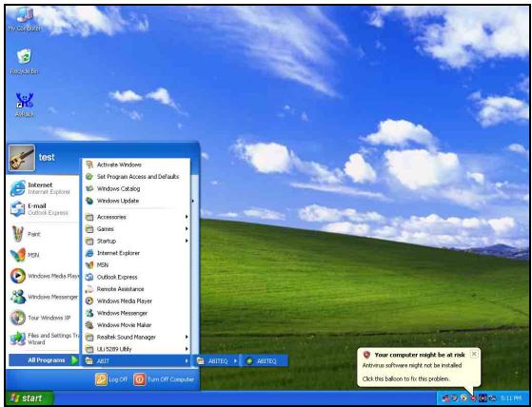Open the MSN butterfly item below Paint
The image size is (532, 407).
point(43,255)
